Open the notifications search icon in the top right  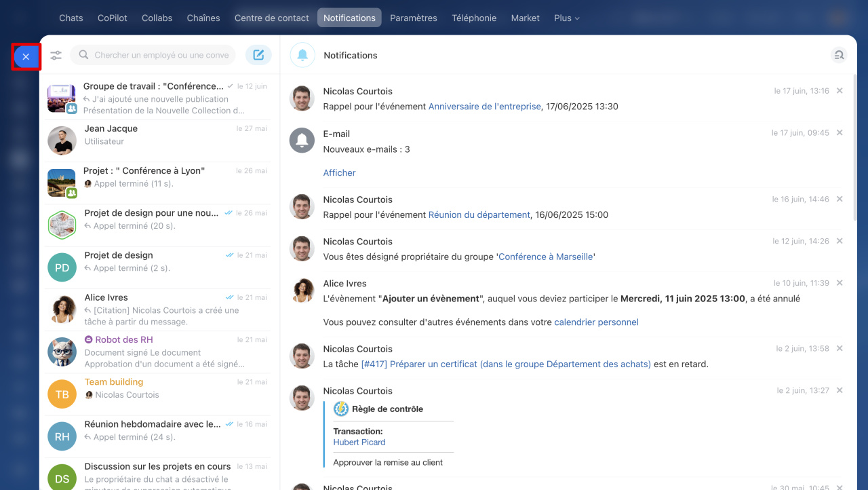click(839, 55)
